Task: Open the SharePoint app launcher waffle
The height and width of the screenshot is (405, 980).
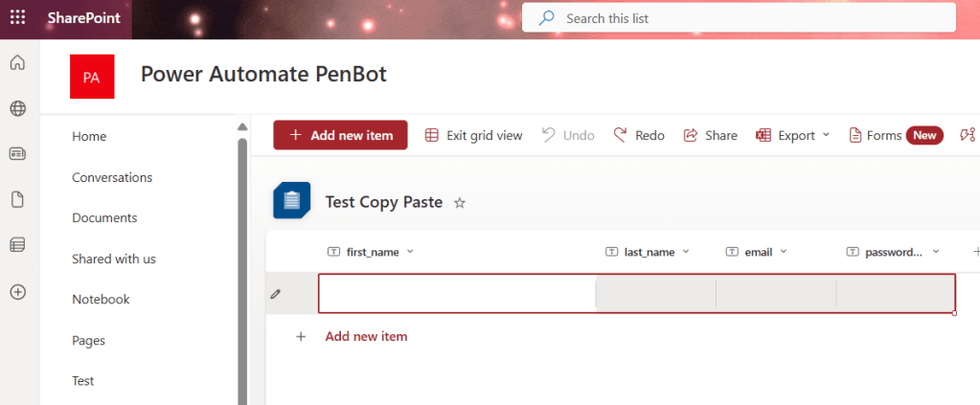Action: tap(17, 18)
